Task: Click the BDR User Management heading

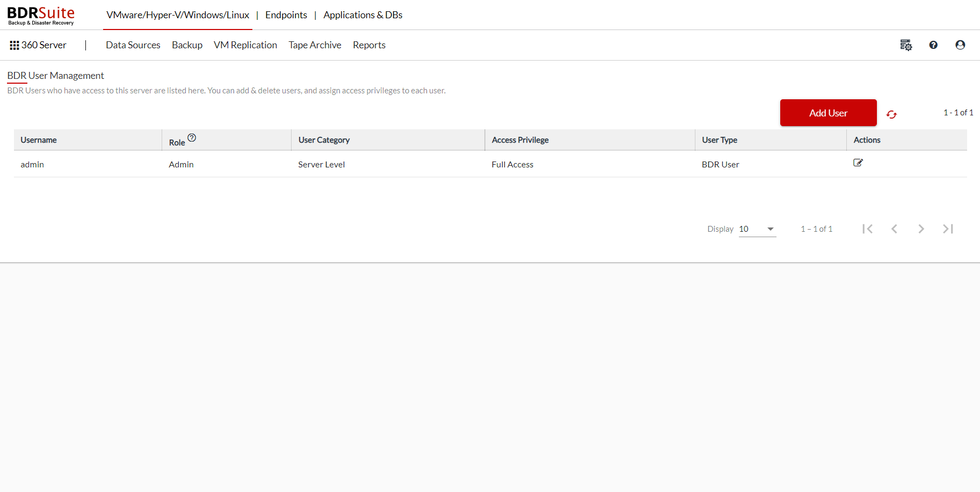Action: [x=55, y=76]
